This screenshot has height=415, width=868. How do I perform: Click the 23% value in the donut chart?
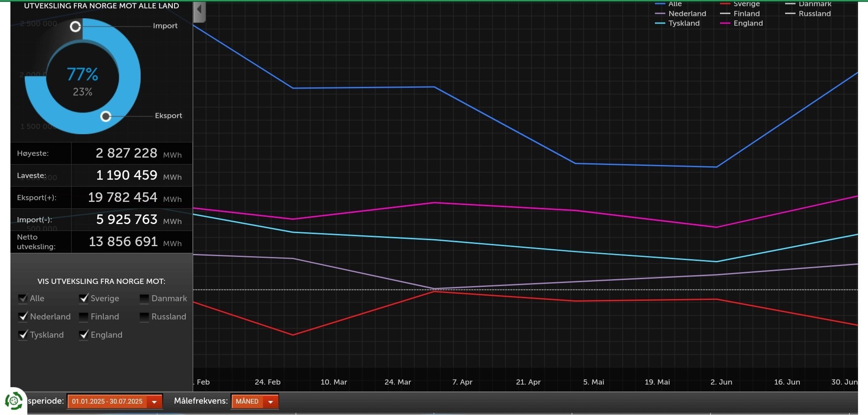pyautogui.click(x=82, y=92)
